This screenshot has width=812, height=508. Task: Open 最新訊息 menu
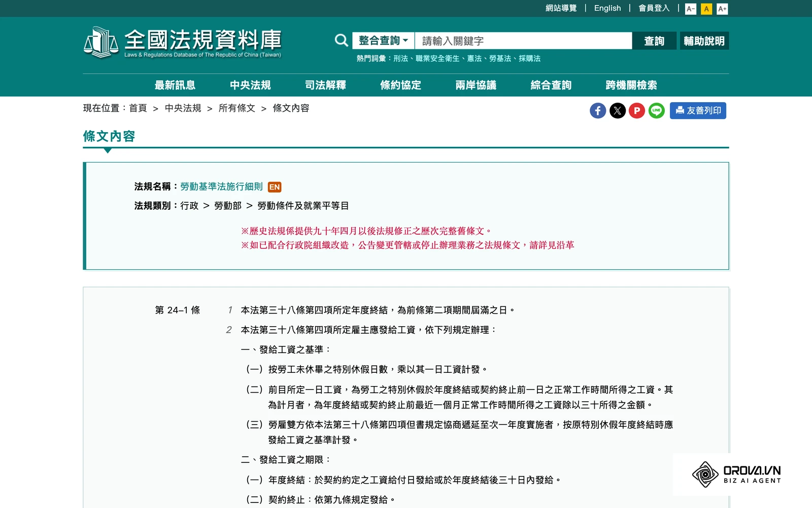pyautogui.click(x=175, y=85)
